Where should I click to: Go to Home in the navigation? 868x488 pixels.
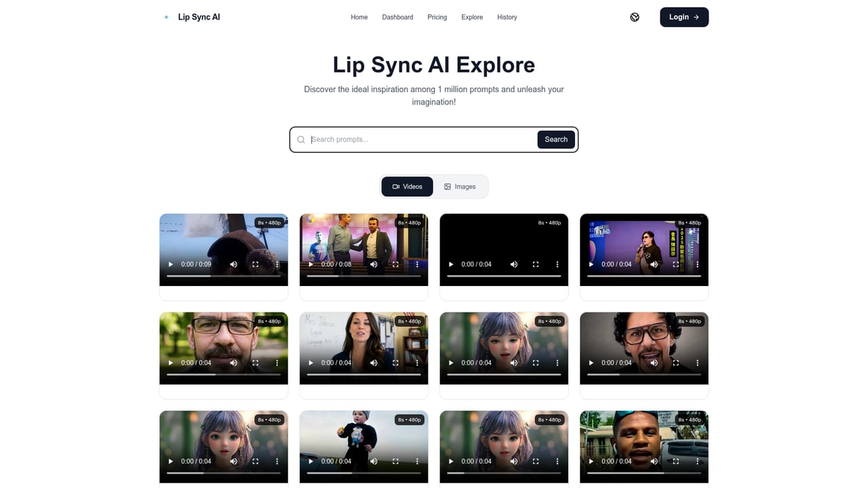click(359, 17)
